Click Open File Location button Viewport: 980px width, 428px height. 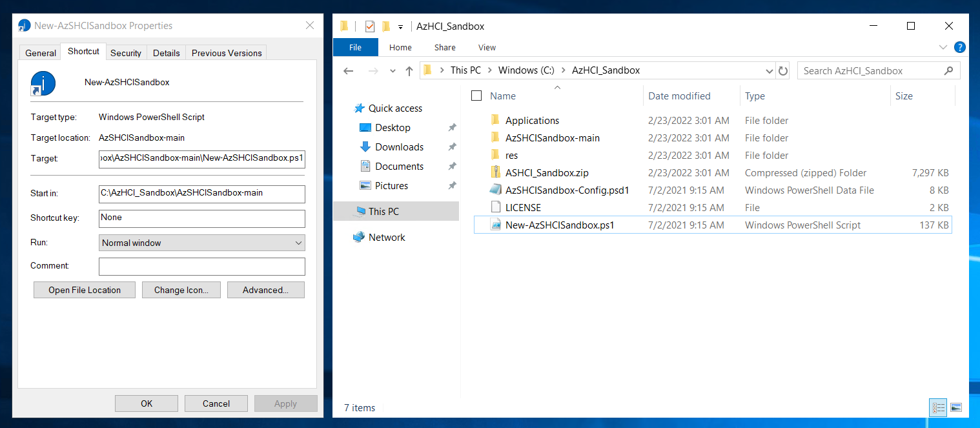tap(85, 290)
